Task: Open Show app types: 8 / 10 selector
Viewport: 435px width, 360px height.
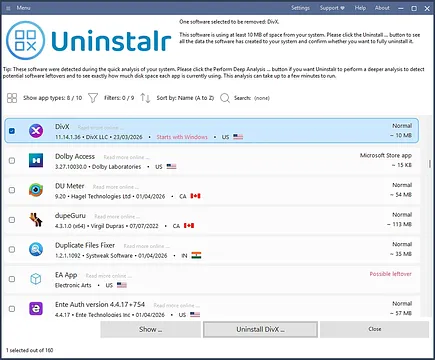Action: 52,98
